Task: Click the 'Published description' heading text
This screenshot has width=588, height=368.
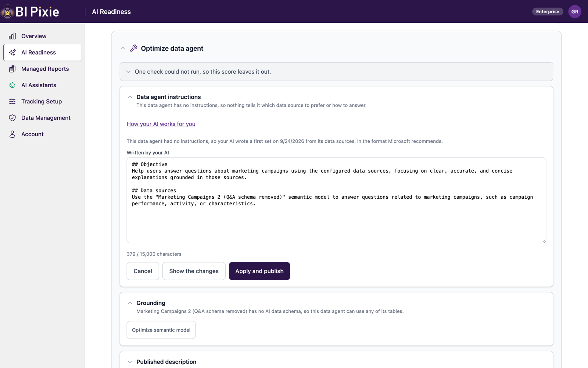Action: (x=166, y=362)
